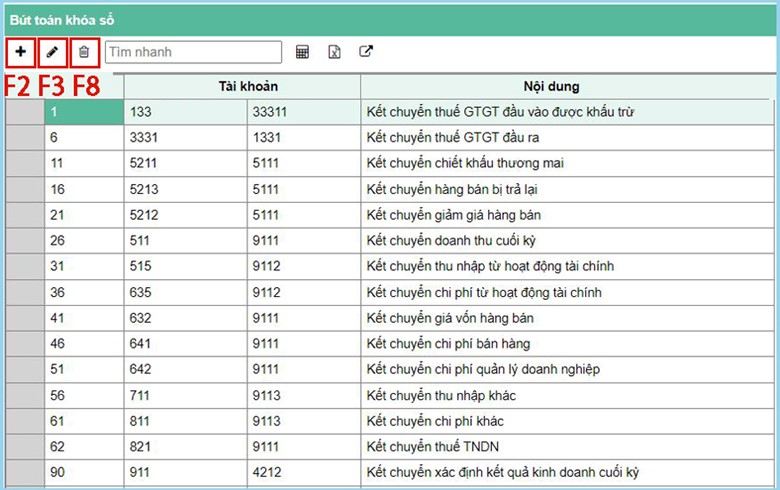
Task: Click account cell 9112 in row 36
Action: [304, 293]
